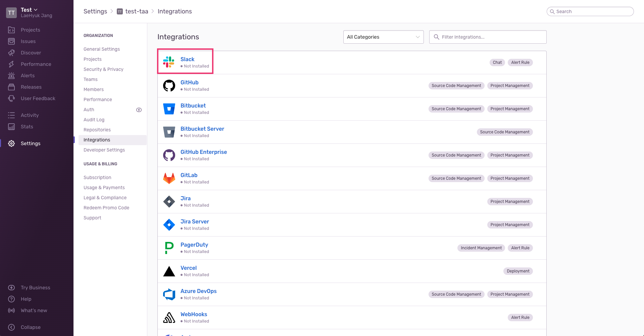Open the Alerts siren icon
This screenshot has height=336, width=644.
pyautogui.click(x=11, y=76)
